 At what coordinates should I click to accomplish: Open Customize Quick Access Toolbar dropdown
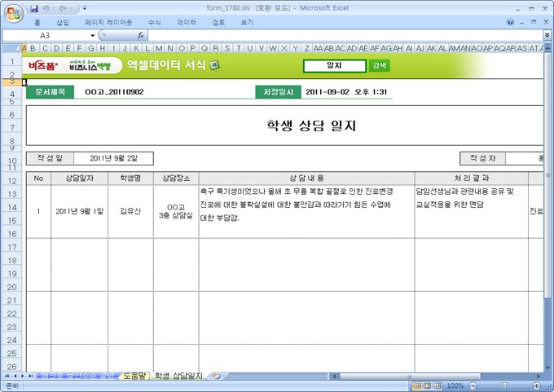point(85,8)
